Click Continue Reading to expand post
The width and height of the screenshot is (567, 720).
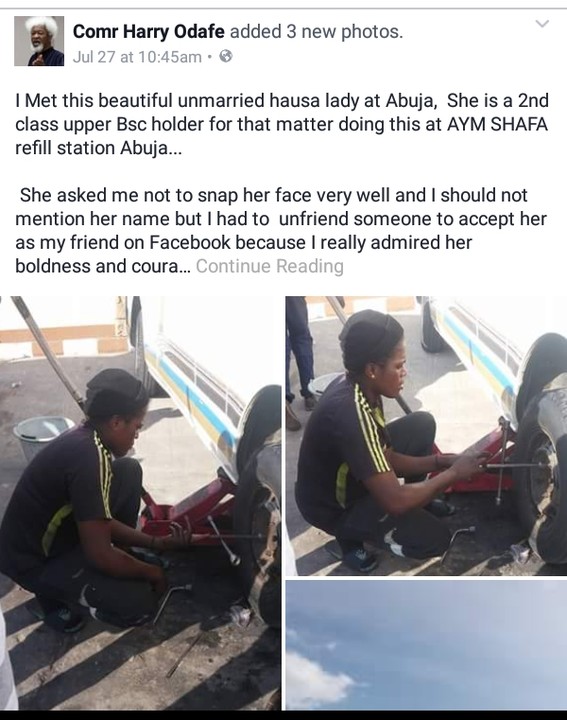(269, 266)
